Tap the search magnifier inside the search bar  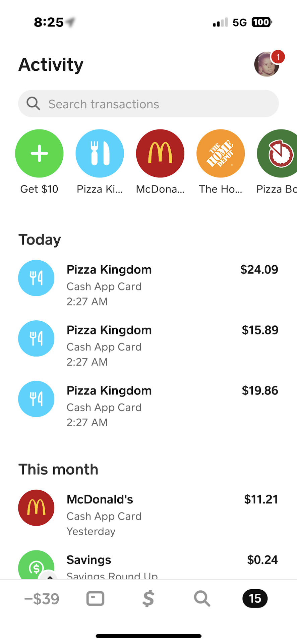[34, 104]
